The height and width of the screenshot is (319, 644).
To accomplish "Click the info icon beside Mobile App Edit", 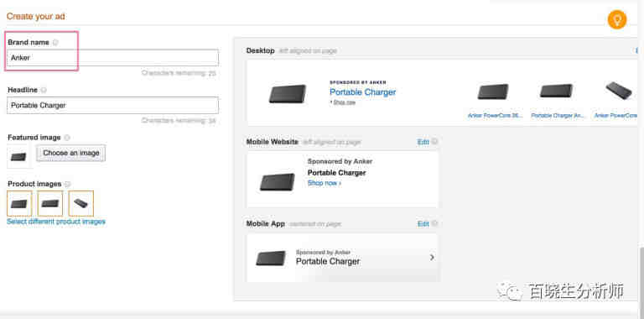I will coord(434,223).
